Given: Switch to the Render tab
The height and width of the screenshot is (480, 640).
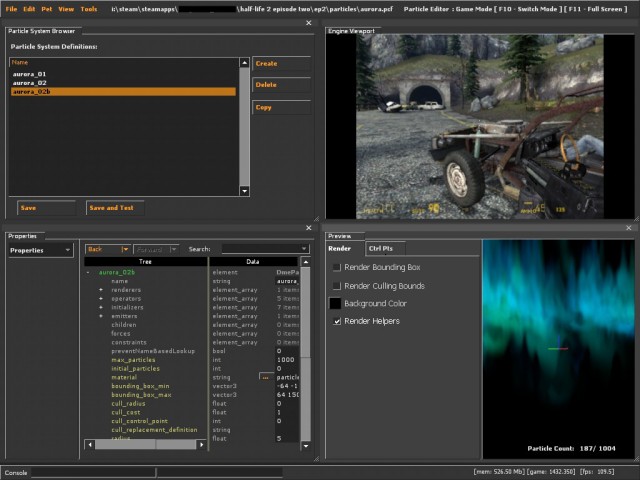Looking at the screenshot, I should [340, 249].
